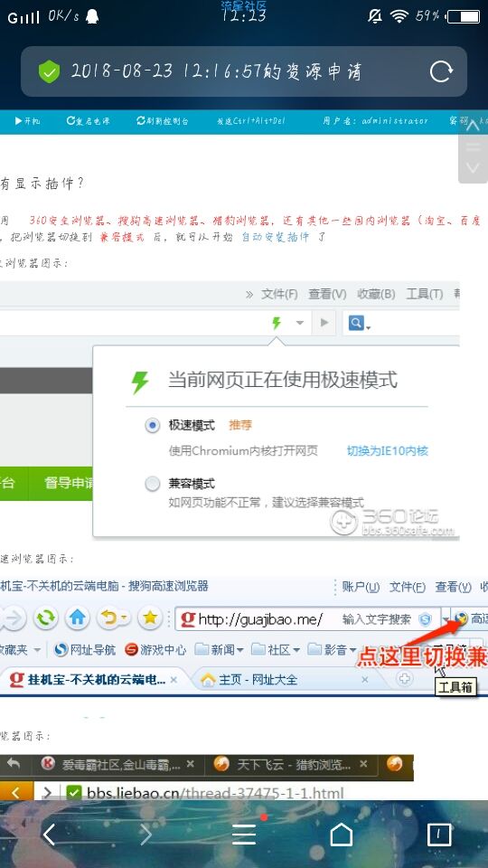Viewport: 488px width, 868px height.
Task: Expand dropdown arrow beside the lightning icon
Action: [300, 323]
